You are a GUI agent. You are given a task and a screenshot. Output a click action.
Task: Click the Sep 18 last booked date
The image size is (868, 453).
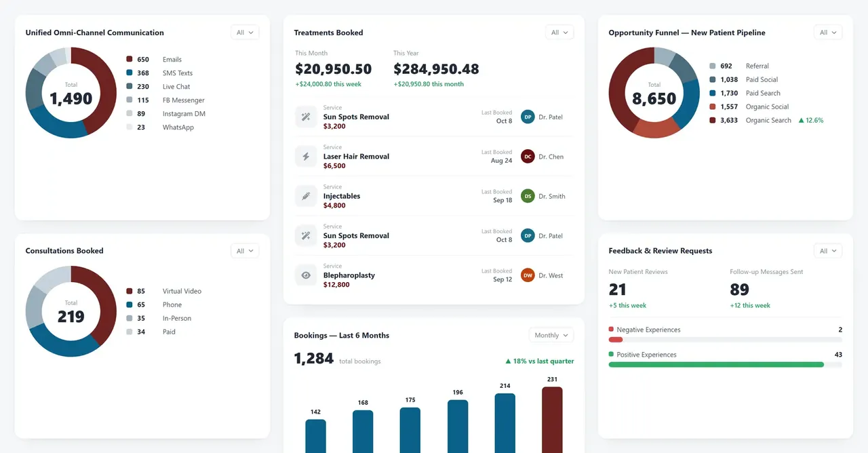(502, 200)
